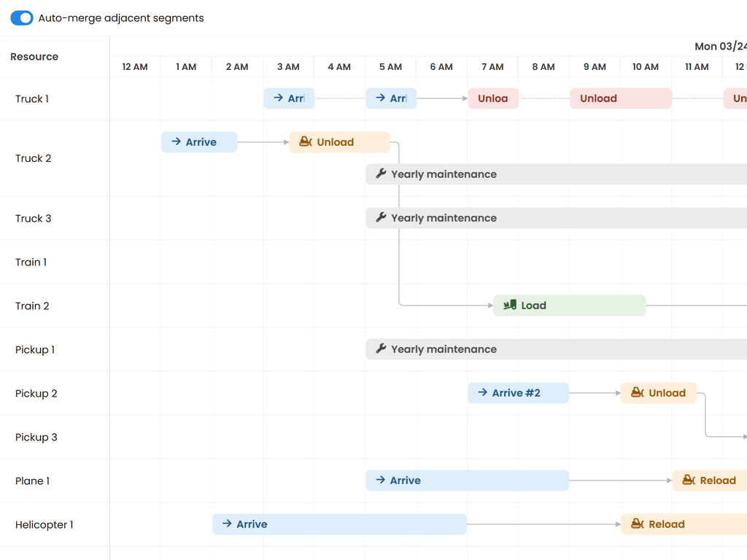Click wrench icon on Truck 3 maintenance bar
The image size is (747, 560).
coord(381,218)
